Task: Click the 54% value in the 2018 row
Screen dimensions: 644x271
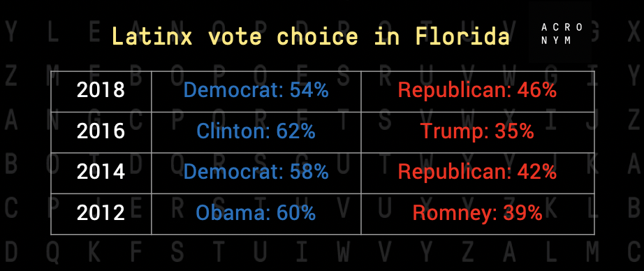Action: [309, 90]
